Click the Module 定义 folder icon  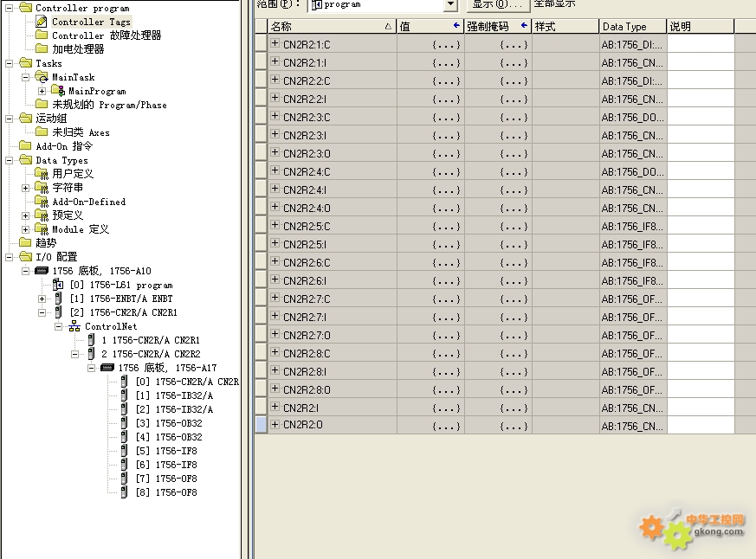42,229
